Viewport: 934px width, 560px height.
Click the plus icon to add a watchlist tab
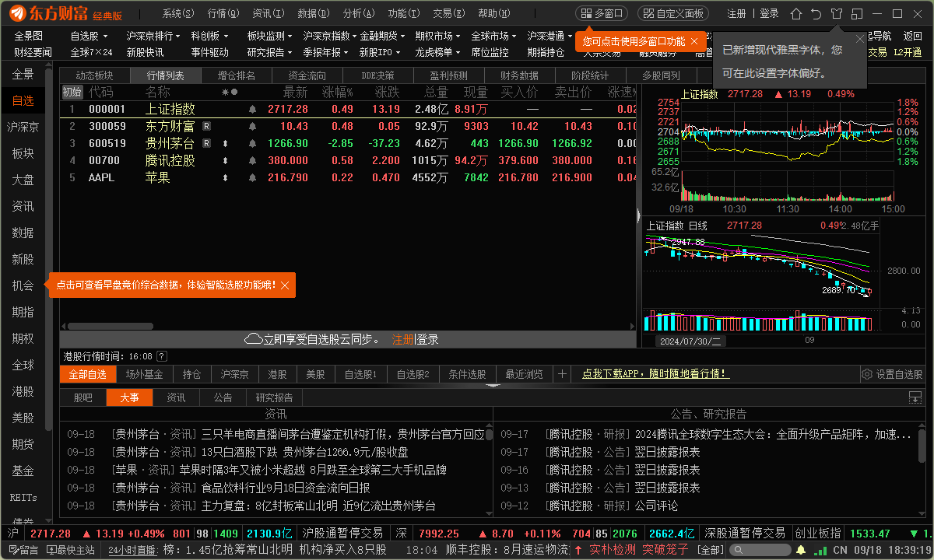[x=562, y=374]
